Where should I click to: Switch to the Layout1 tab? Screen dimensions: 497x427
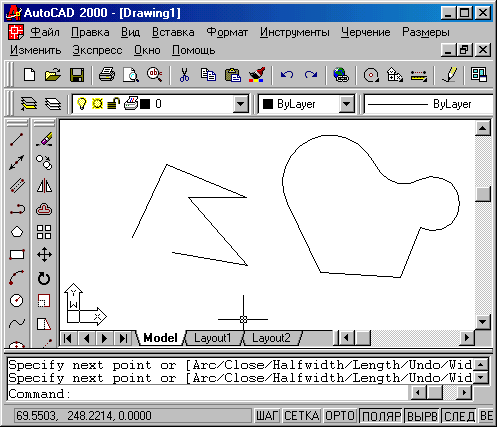click(213, 338)
